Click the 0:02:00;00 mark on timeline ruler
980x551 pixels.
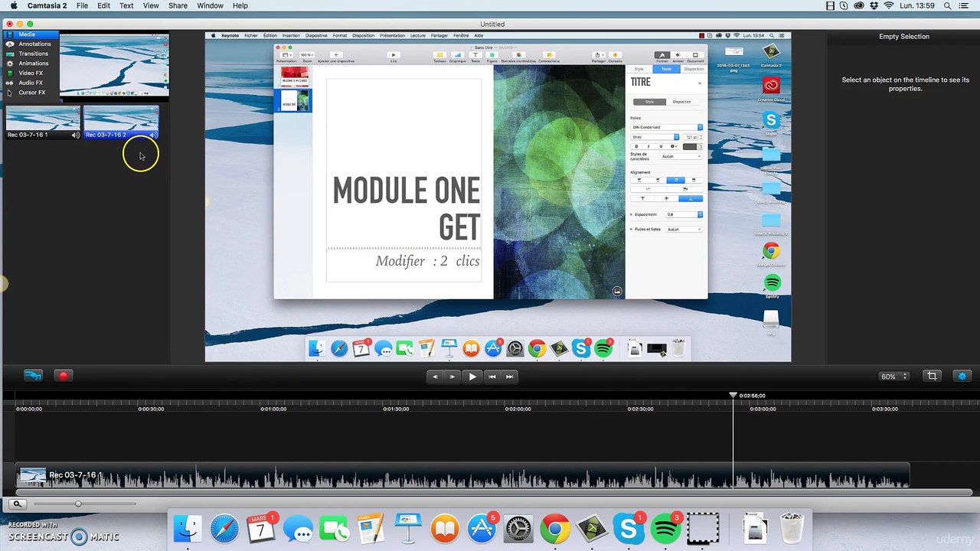[x=518, y=409]
